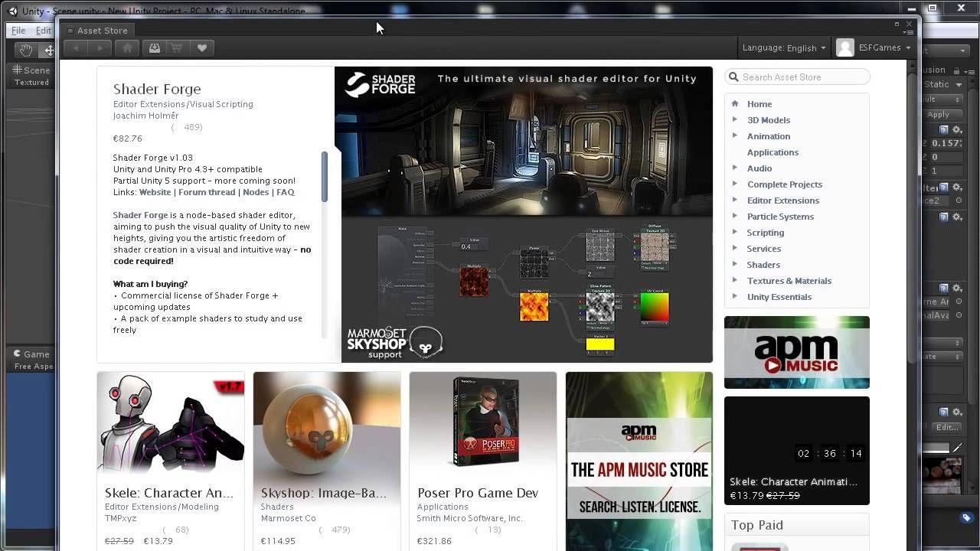
Task: Open the downloads manager tray icon
Action: [x=154, y=48]
